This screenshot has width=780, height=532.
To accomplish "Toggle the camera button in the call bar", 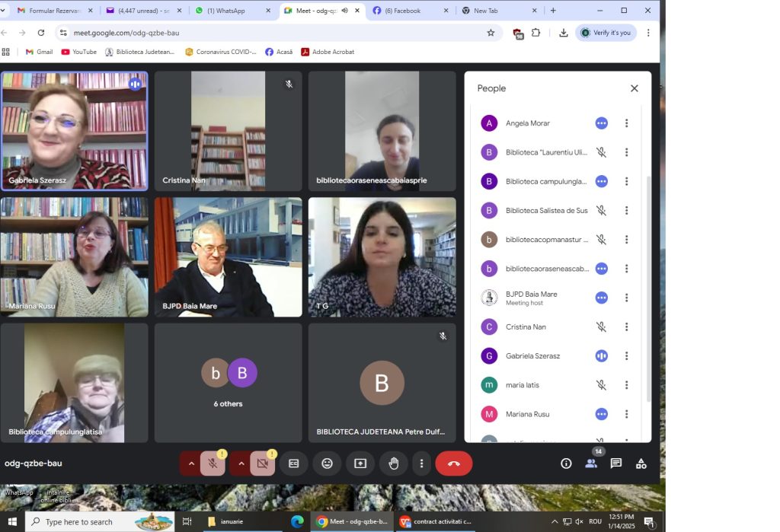I will click(x=263, y=464).
